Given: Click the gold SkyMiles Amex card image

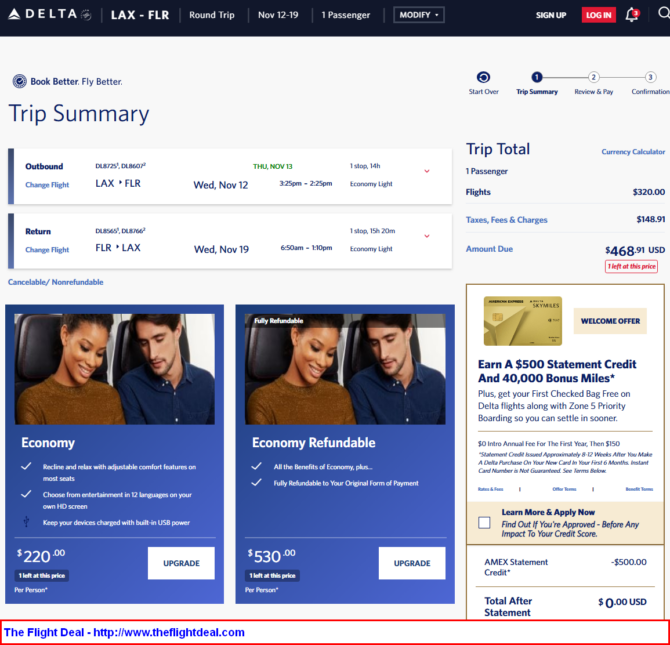Looking at the screenshot, I should [523, 321].
